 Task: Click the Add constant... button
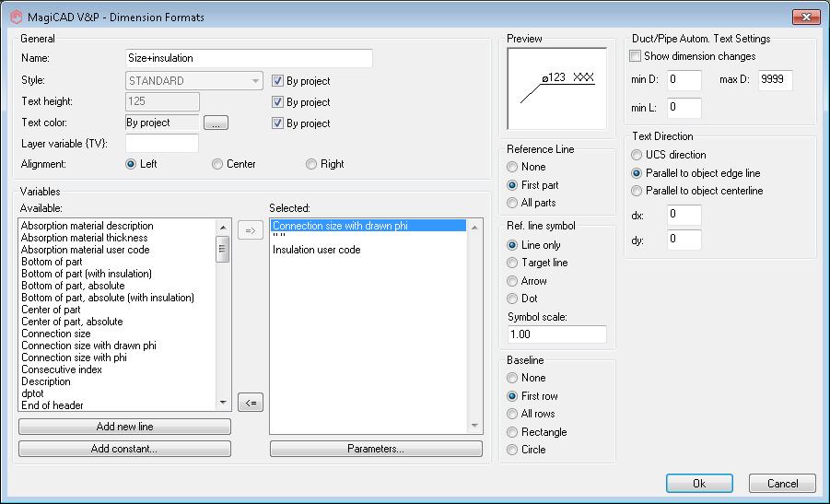(125, 449)
